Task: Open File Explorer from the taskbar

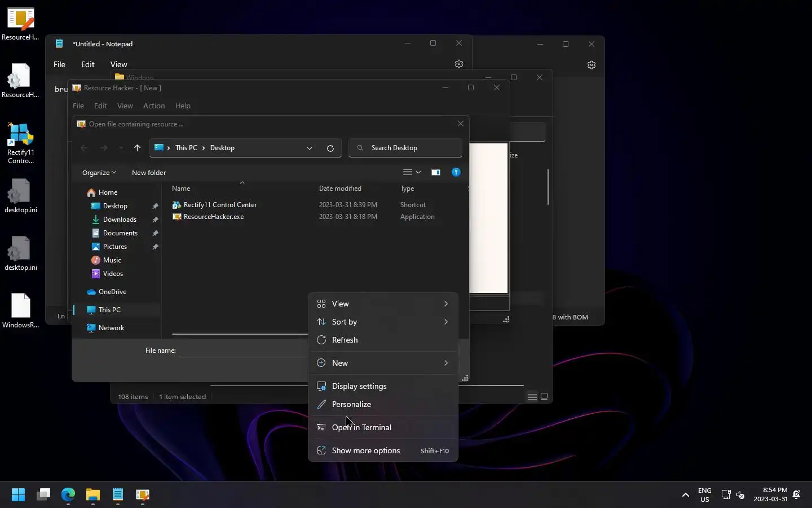Action: pos(93,495)
